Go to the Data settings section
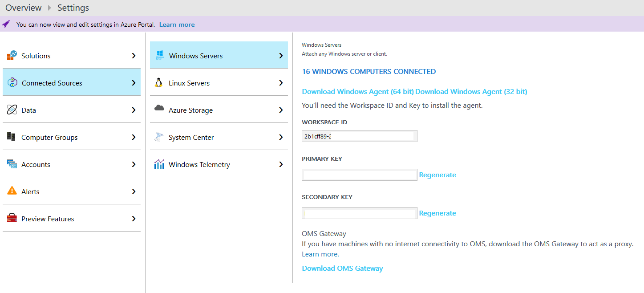Viewport: 644px width, 293px height. tap(72, 110)
